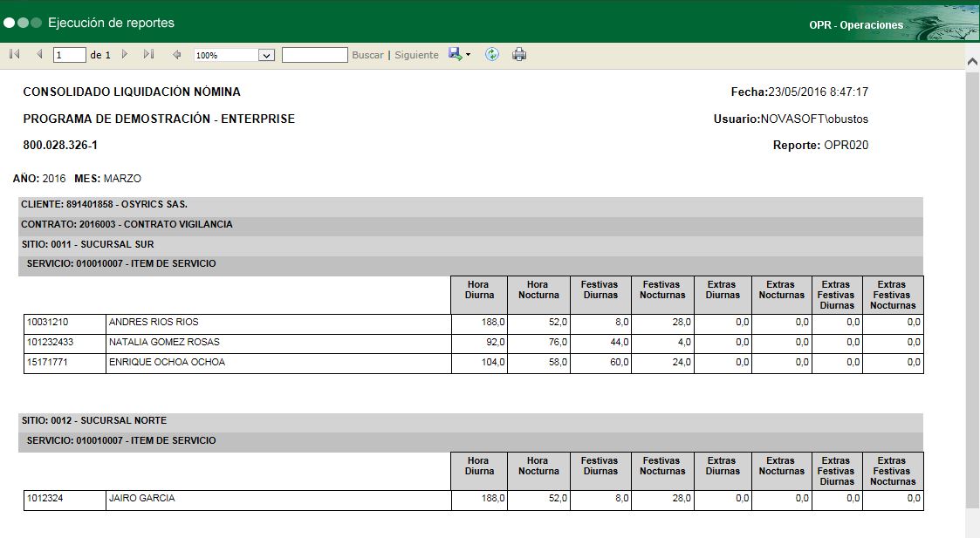This screenshot has width=980, height=538.
Task: Click the previous page arrow
Action: click(x=39, y=55)
